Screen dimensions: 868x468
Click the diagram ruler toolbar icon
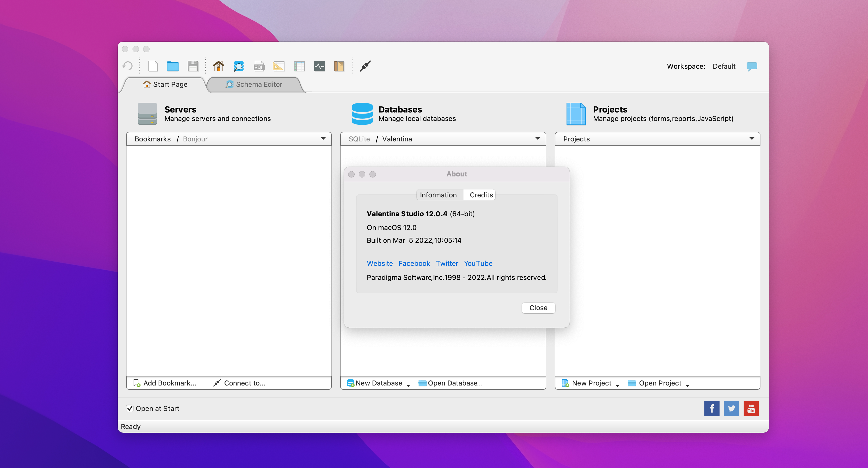click(x=279, y=66)
